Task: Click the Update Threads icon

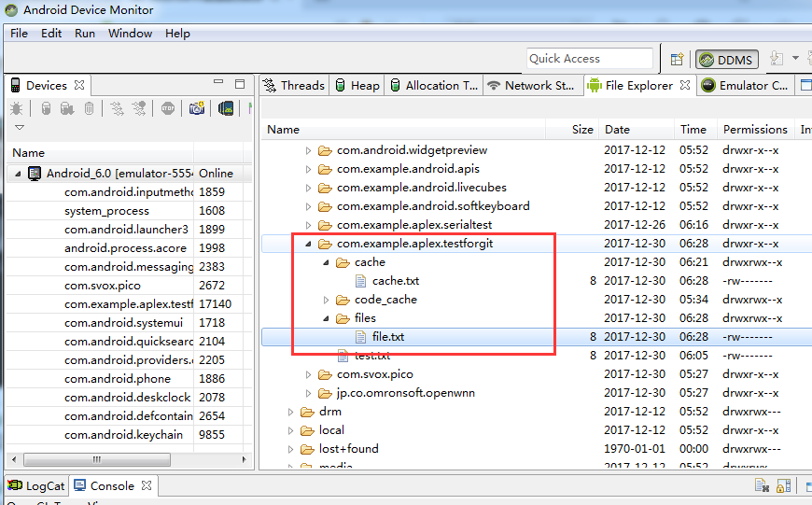Action: pos(117,108)
